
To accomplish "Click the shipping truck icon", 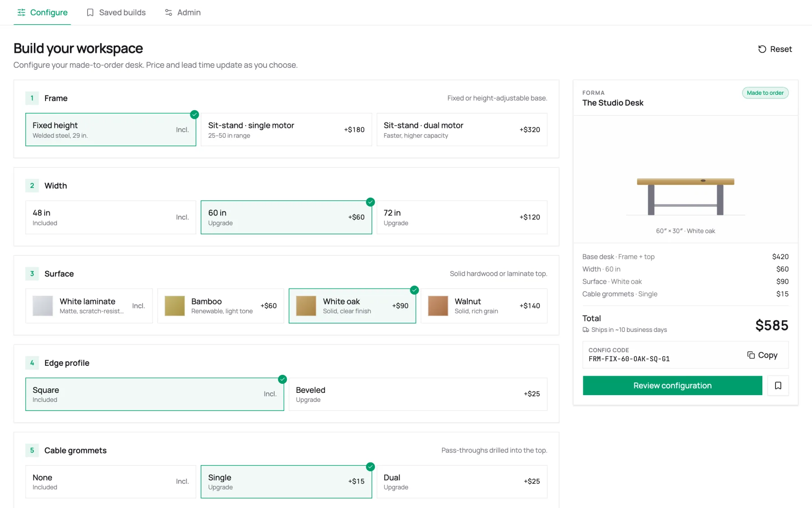I will (x=586, y=330).
